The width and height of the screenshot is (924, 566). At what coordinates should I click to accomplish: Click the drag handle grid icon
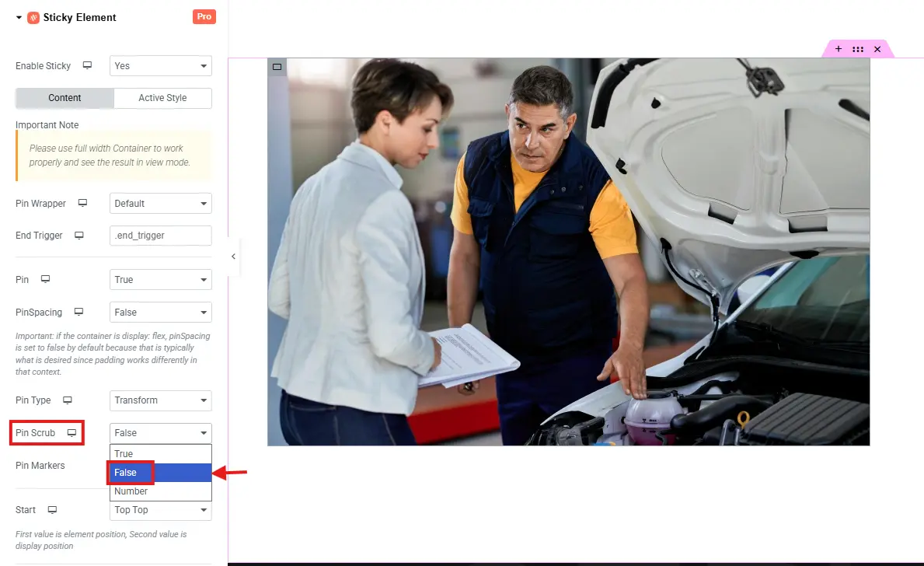coord(858,49)
